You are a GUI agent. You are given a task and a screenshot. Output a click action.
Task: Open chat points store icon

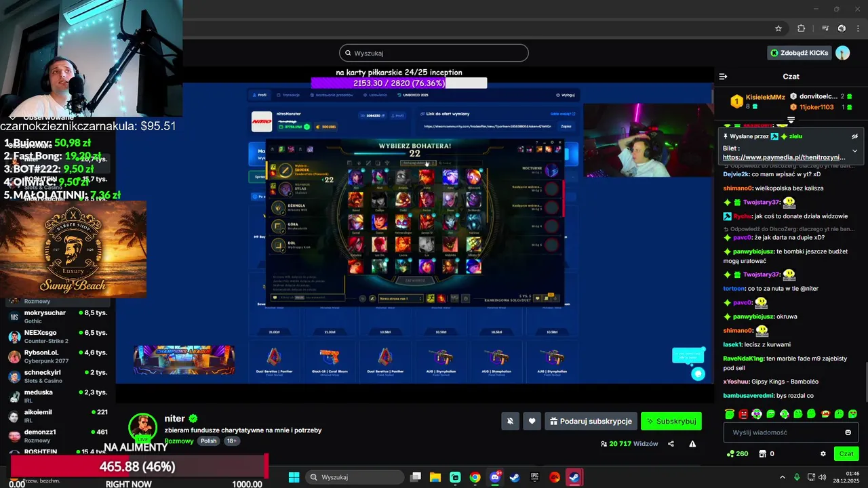(x=762, y=453)
